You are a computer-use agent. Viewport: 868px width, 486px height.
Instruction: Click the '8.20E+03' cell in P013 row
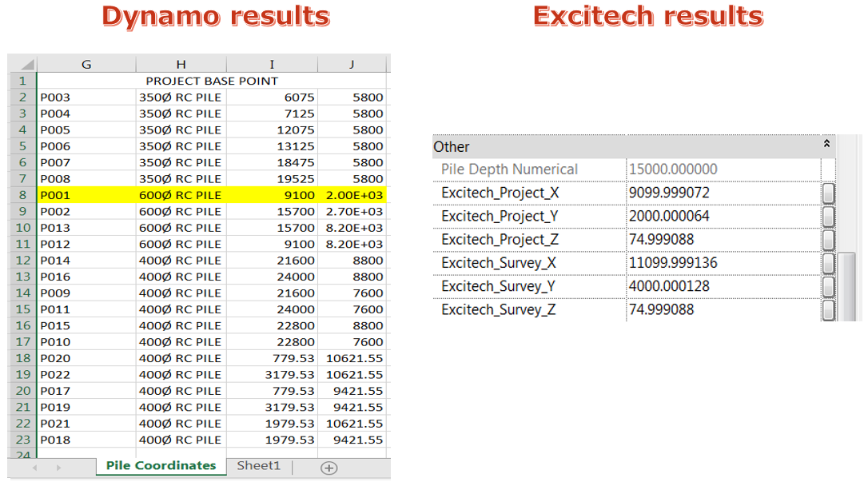[x=352, y=228]
